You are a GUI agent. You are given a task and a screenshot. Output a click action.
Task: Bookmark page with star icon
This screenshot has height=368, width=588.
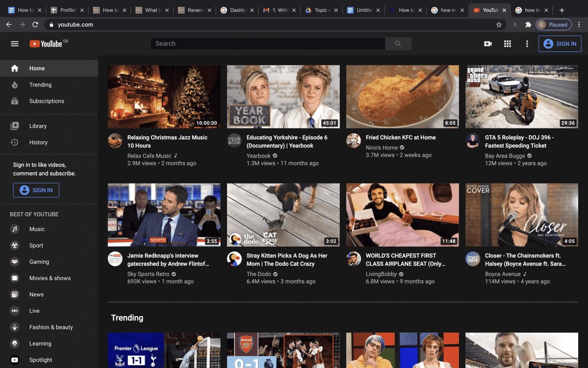499,24
